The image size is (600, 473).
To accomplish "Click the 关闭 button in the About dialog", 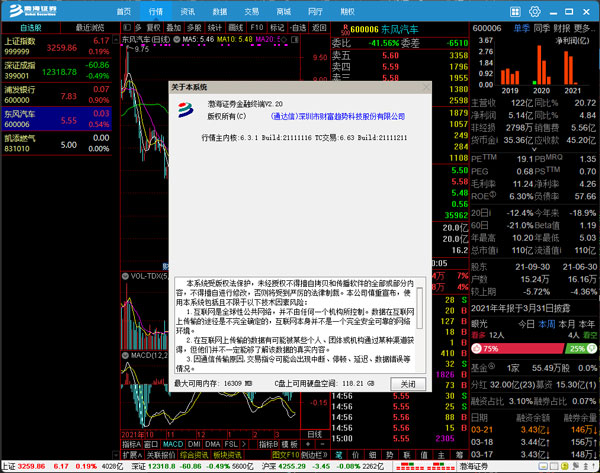I will (x=408, y=384).
